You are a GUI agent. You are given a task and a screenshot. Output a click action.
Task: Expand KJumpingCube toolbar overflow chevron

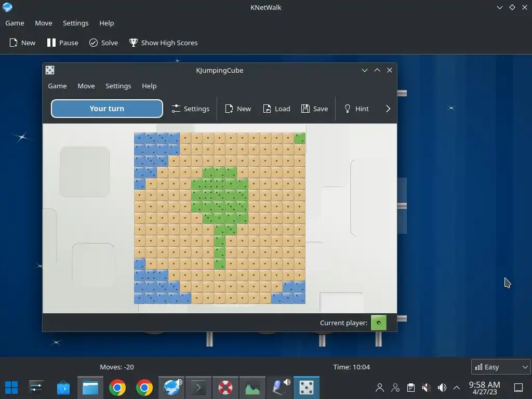coord(388,109)
